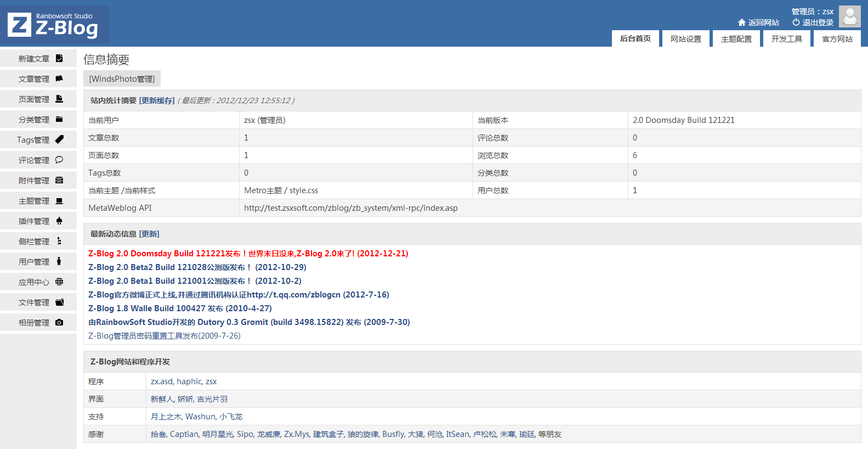Open the Dutory 0.3 Gromit news link
The height and width of the screenshot is (449, 868).
pyautogui.click(x=249, y=322)
